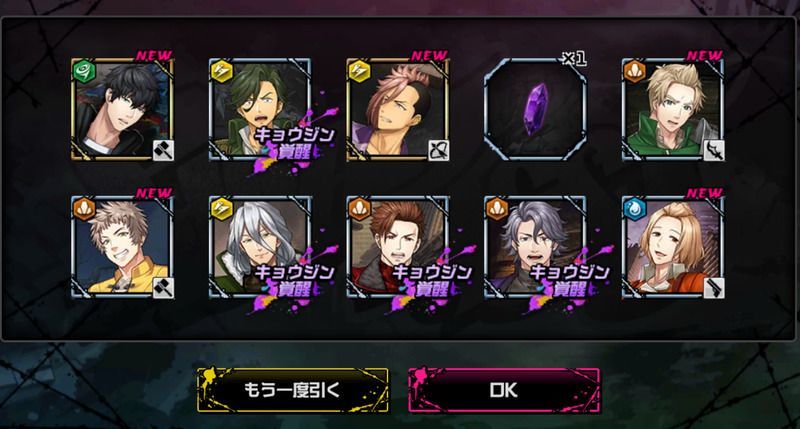The width and height of the screenshot is (800, 429).
Task: Click the orange attribute badge on red-haired card
Action: (x=360, y=209)
